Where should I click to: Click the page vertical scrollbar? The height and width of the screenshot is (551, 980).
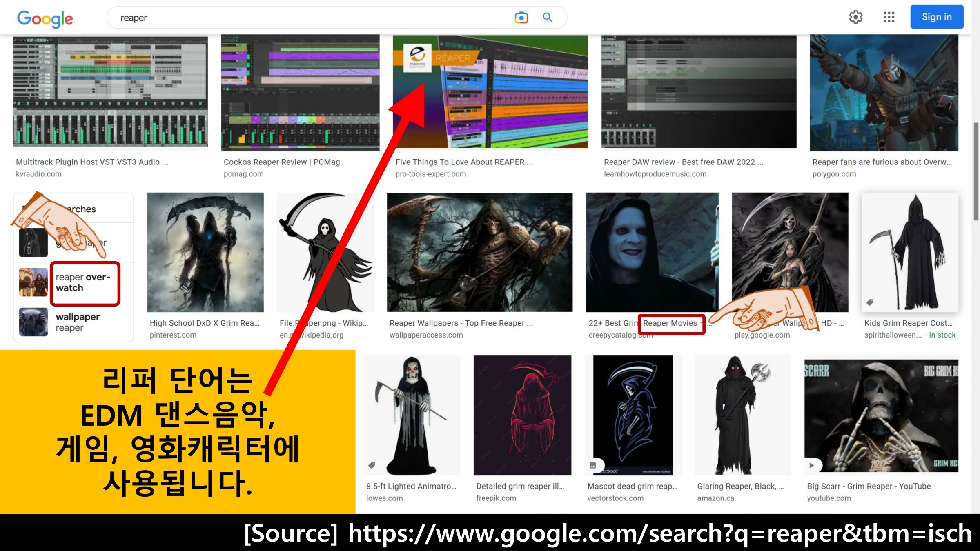click(976, 171)
